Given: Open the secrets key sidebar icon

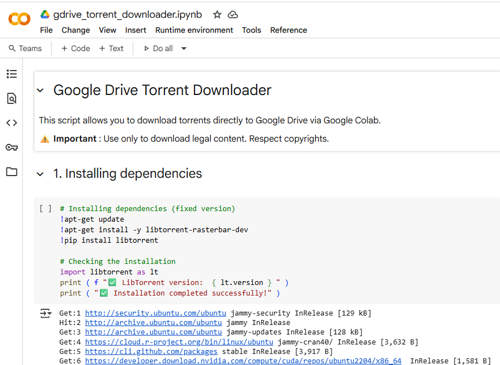Looking at the screenshot, I should (12, 147).
